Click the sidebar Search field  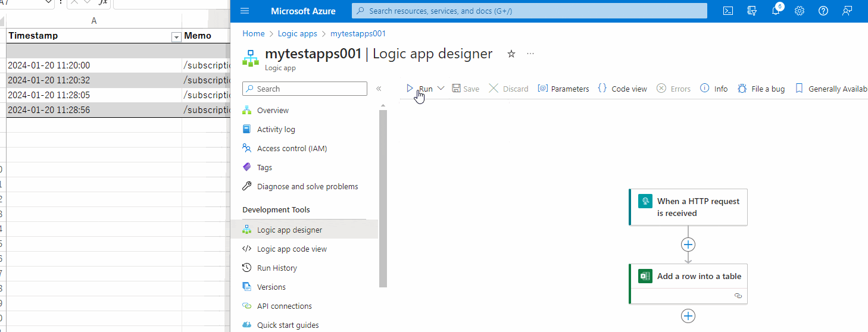(x=305, y=89)
